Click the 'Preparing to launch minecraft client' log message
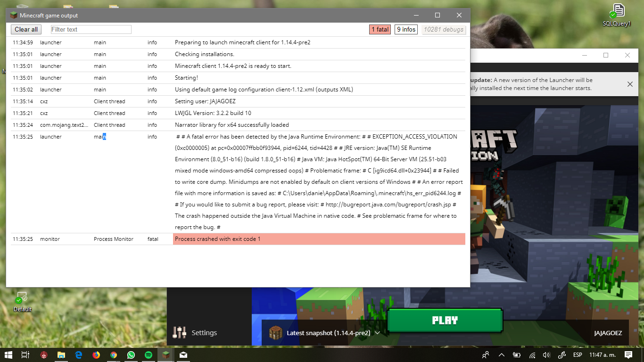 tap(243, 42)
